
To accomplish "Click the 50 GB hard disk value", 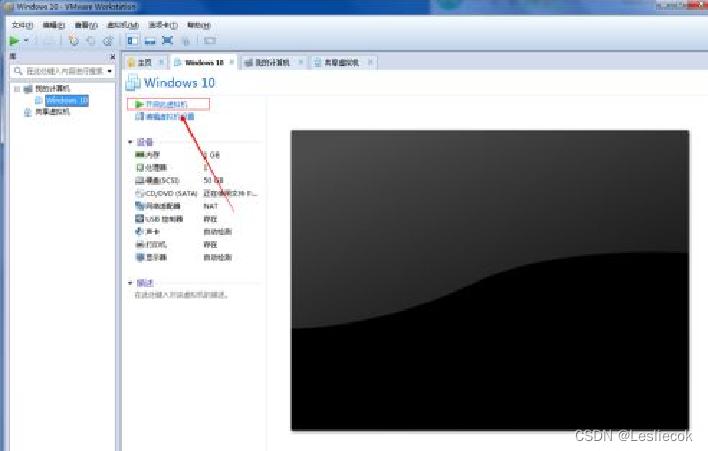I will tap(213, 180).
